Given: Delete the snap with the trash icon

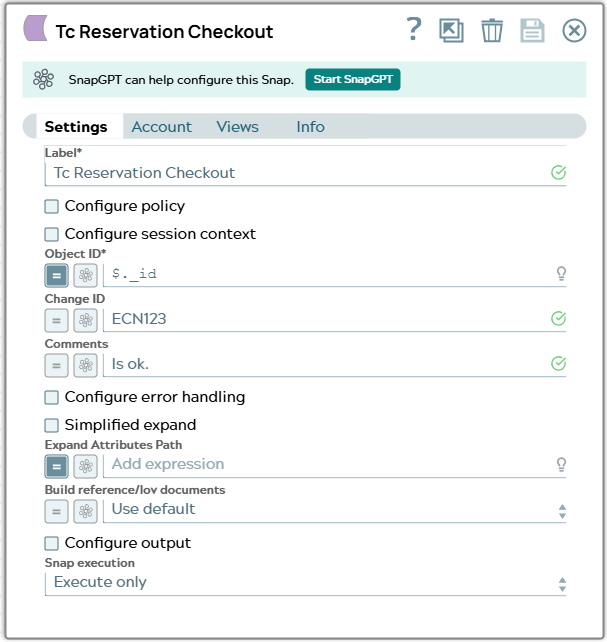Looking at the screenshot, I should 492,30.
